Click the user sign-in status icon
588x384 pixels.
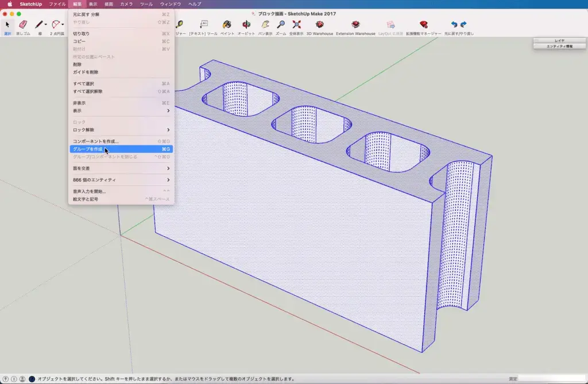pos(22,379)
